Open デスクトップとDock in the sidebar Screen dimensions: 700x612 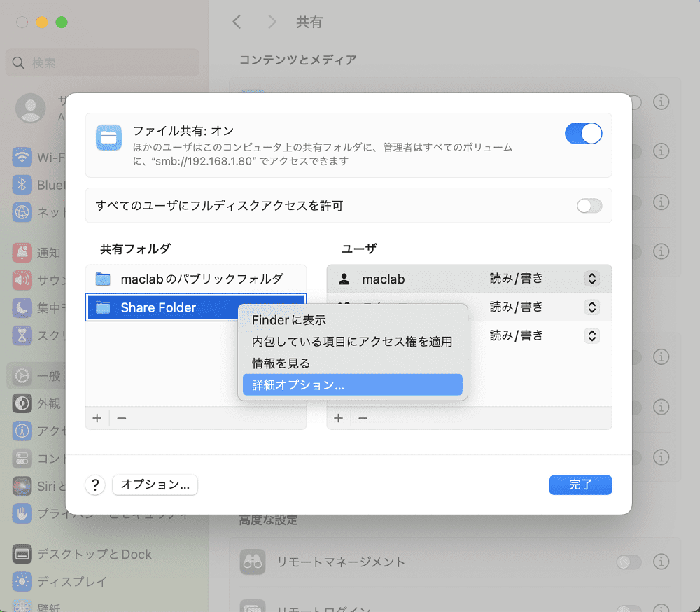tap(83, 555)
